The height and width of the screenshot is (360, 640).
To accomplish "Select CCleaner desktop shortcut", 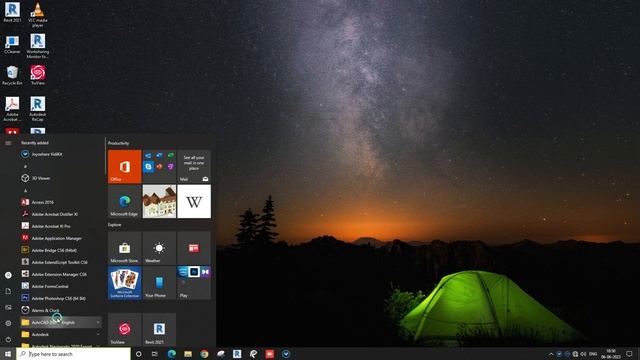I will pos(12,44).
